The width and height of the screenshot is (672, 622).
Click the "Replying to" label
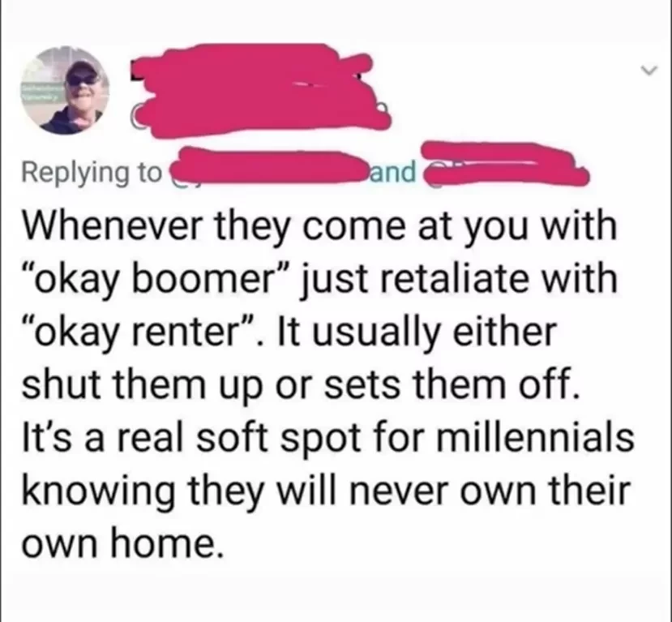coord(92,174)
